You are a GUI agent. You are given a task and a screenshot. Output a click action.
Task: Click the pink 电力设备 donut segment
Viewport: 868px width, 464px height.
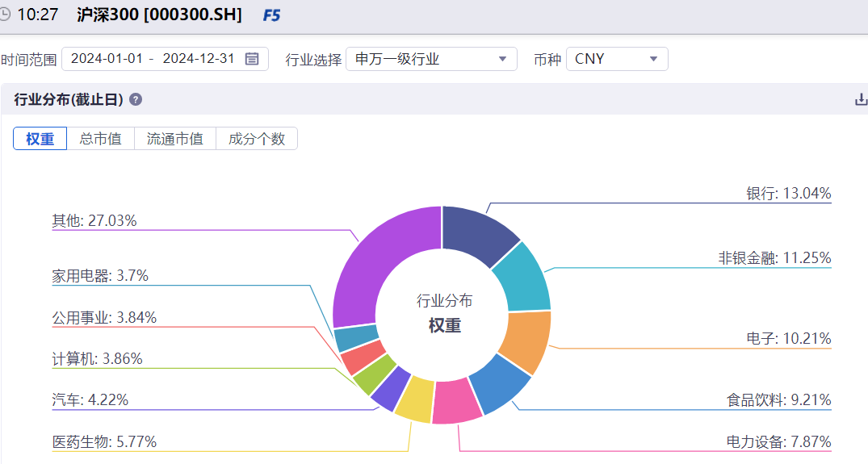tap(457, 402)
